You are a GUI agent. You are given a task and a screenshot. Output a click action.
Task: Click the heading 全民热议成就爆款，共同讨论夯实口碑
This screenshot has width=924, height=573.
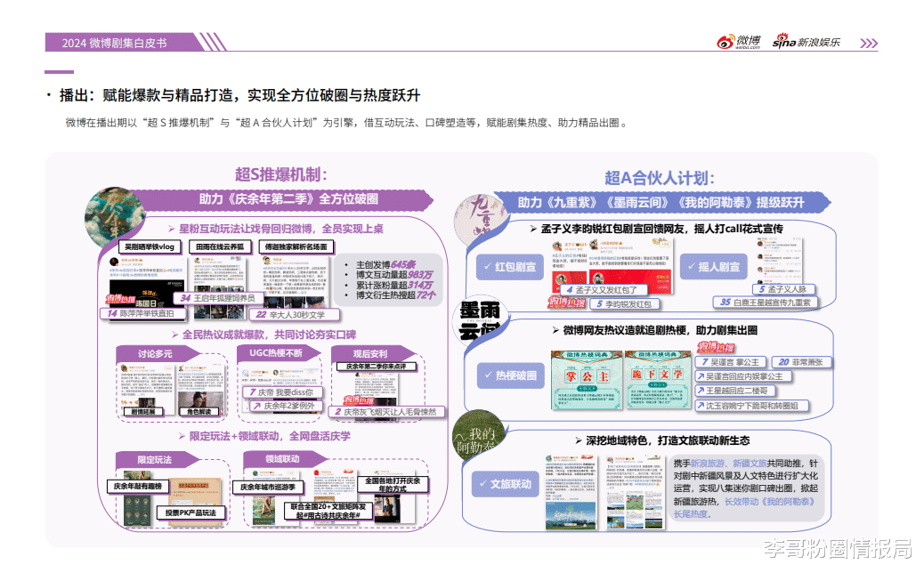(269, 335)
